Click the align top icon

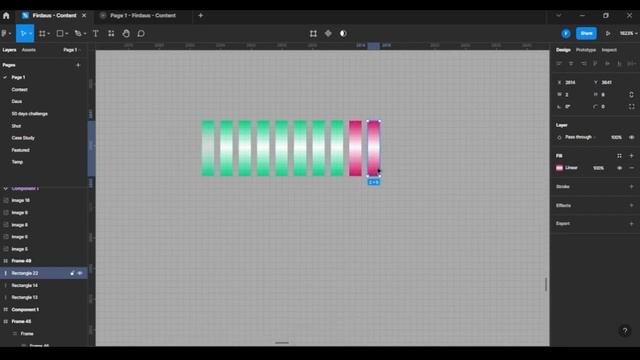tap(595, 64)
